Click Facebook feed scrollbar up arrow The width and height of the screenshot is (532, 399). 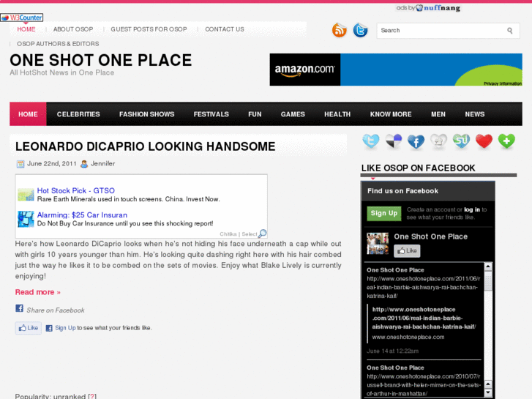tap(488, 266)
